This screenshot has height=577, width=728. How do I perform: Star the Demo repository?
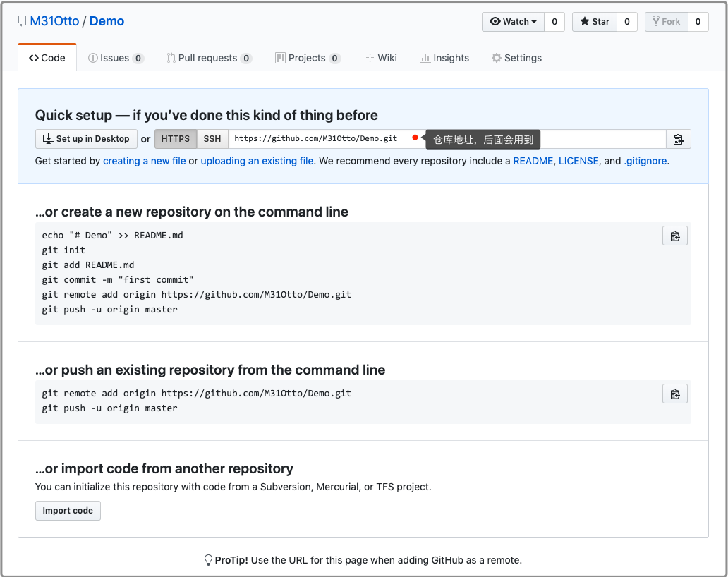594,22
